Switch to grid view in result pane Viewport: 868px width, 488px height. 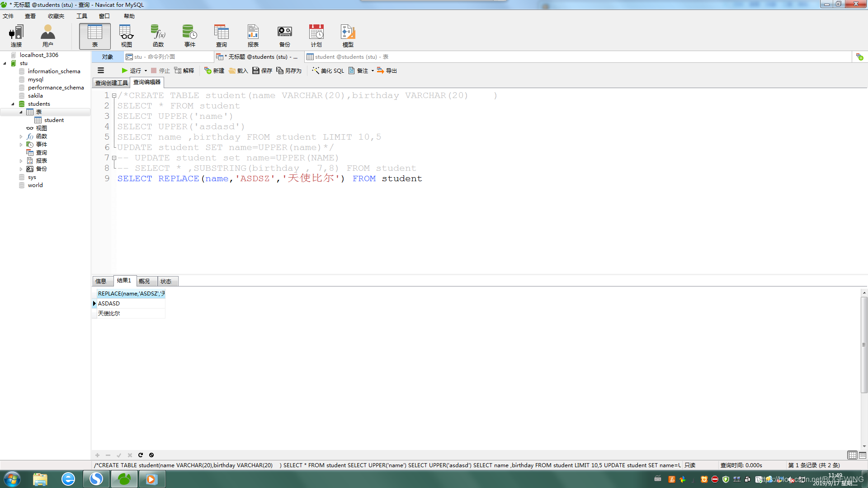click(x=852, y=455)
